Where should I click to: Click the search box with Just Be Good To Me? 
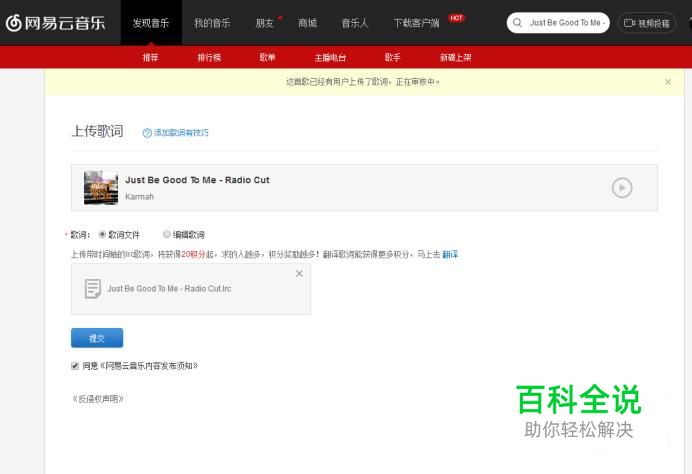[558, 23]
